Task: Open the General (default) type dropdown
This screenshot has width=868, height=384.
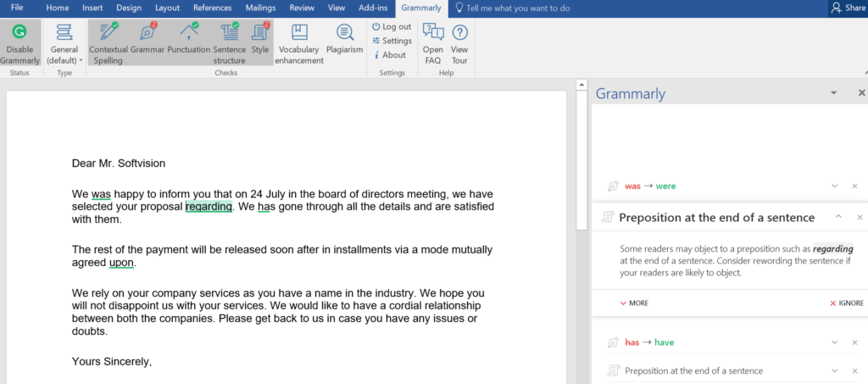Action: 64,43
